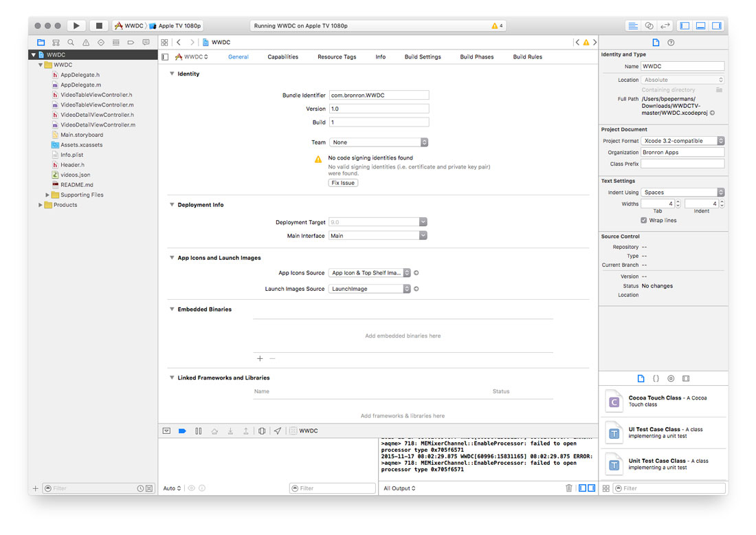
Task: Deactivate breakpoints in the debug bar
Action: click(x=182, y=430)
